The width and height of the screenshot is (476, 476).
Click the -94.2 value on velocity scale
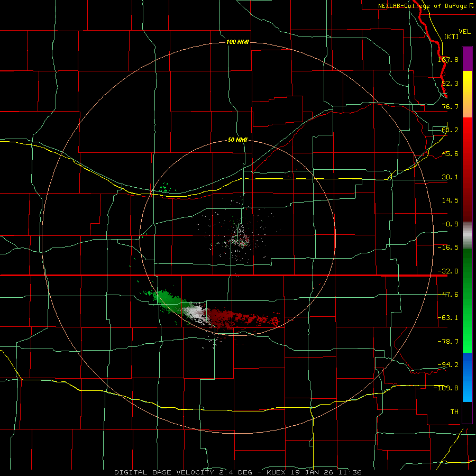[448, 364]
